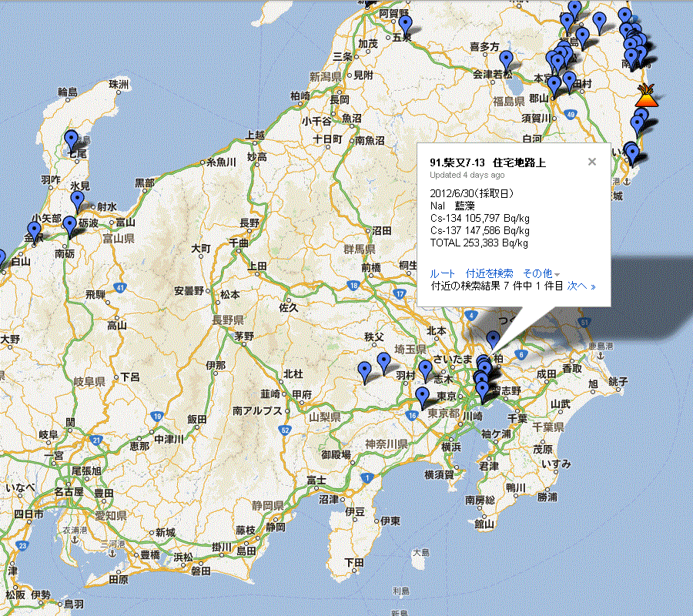The image size is (693, 616).
Task: Click the 甲府 city label
Action: coord(302,394)
